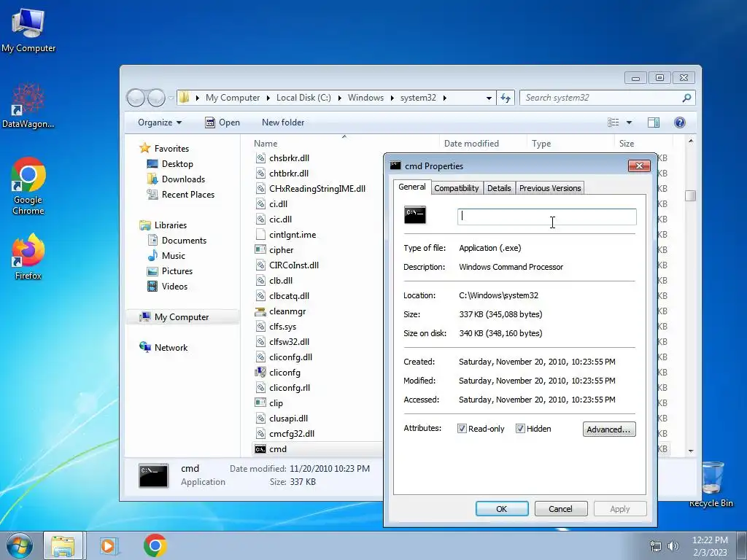The image size is (747, 560).
Task: Click the scrollbar down arrow
Action: click(x=691, y=451)
